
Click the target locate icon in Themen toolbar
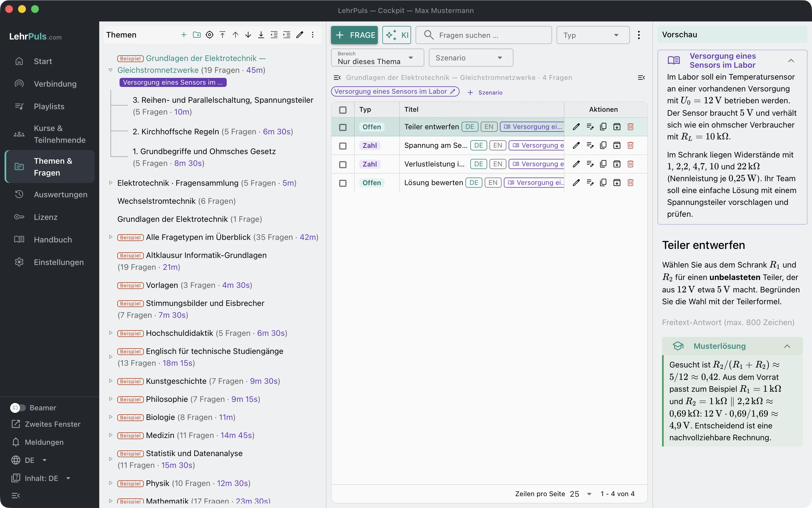(x=209, y=35)
